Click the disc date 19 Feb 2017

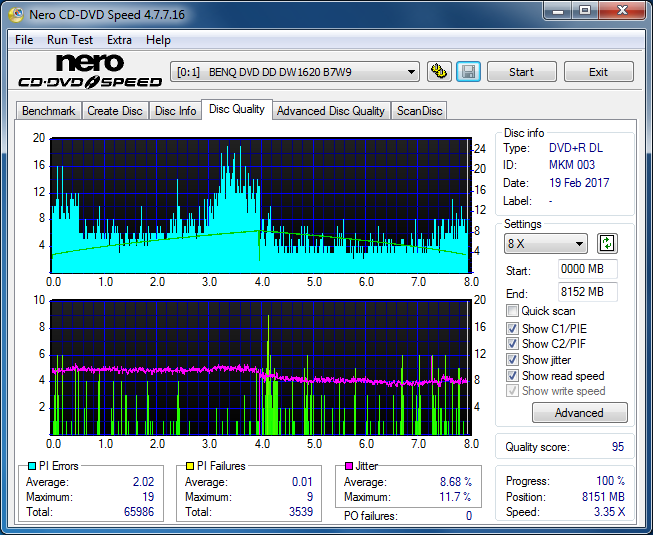[579, 183]
